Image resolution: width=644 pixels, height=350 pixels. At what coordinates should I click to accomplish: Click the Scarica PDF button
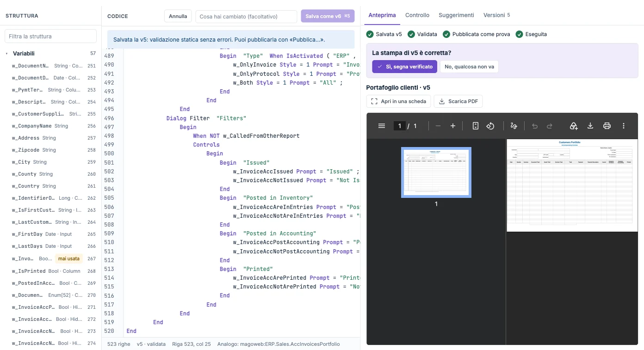[458, 101]
